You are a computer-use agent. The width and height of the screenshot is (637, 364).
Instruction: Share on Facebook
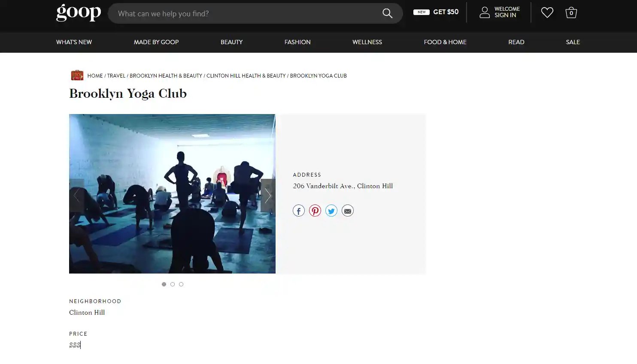pos(299,211)
